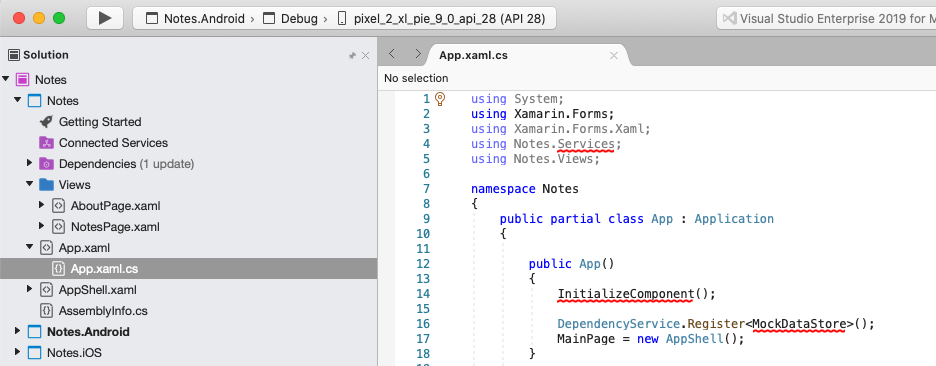Image resolution: width=936 pixels, height=366 pixels.
Task: Click the purple Notes solution icon
Action: tap(23, 79)
